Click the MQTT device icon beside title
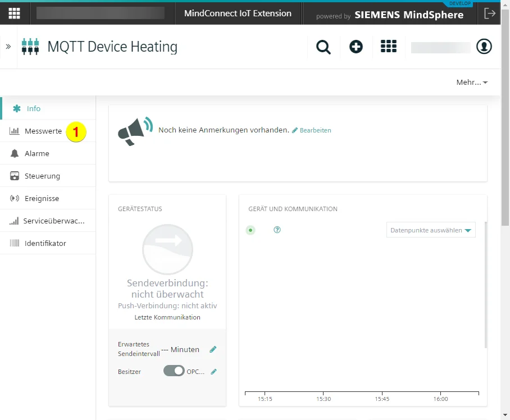This screenshot has height=420, width=510. 30,47
